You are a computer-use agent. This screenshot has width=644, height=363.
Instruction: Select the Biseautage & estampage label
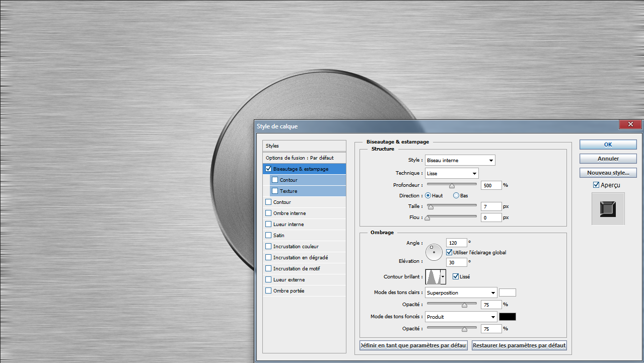pyautogui.click(x=301, y=169)
